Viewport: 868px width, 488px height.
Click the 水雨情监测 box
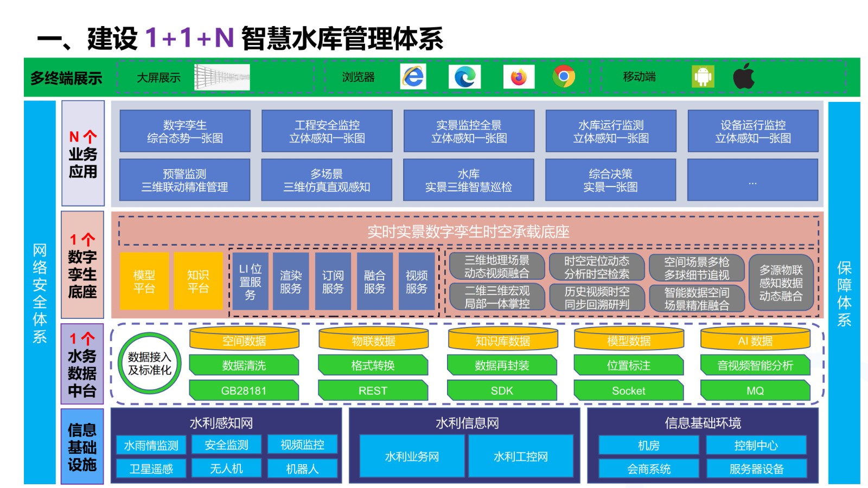tap(151, 445)
